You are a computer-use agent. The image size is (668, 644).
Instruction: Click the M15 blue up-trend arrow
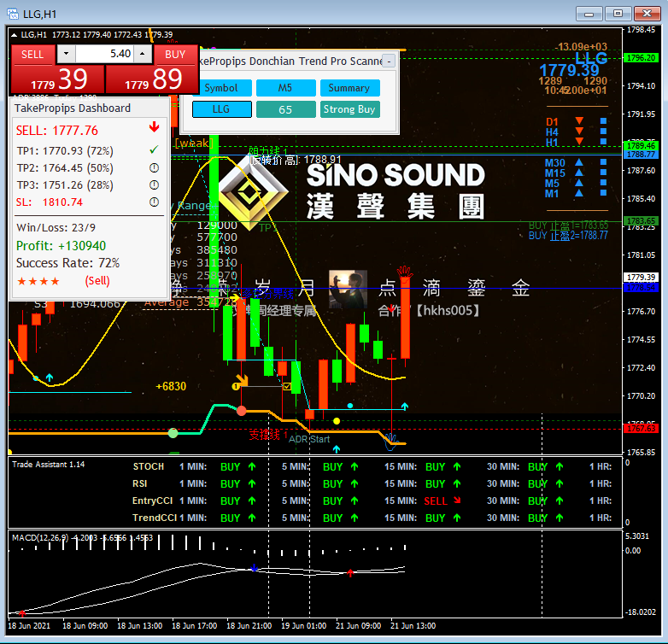[x=579, y=172]
